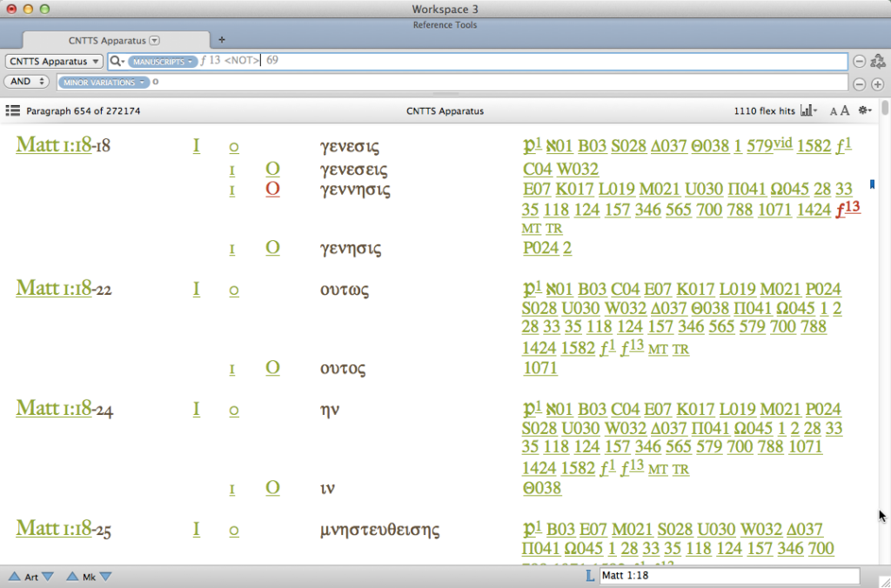Open the search magnifying glass menu

coord(117,62)
